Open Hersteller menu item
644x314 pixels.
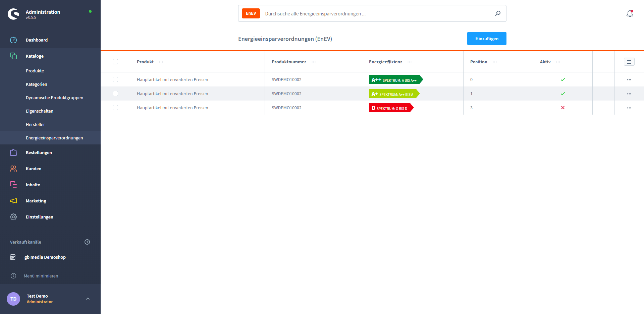point(35,124)
